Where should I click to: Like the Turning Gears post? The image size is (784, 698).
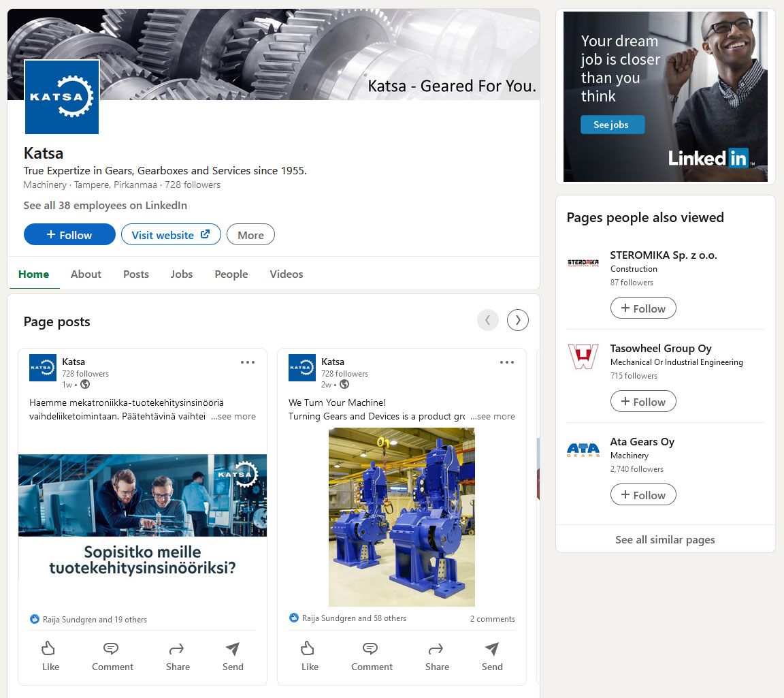[310, 656]
